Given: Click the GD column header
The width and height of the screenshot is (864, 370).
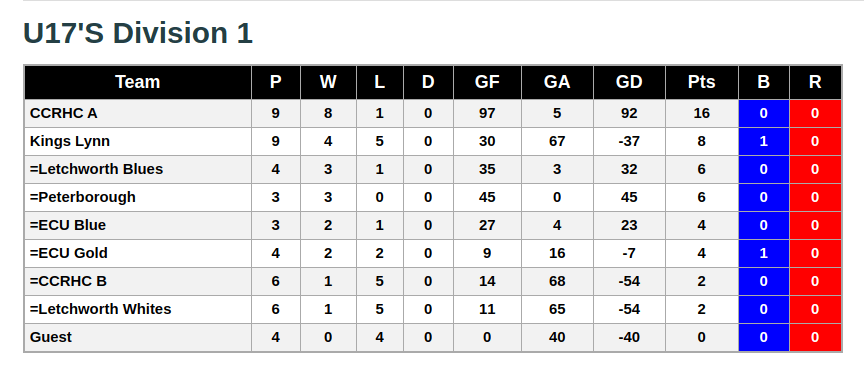Looking at the screenshot, I should point(629,82).
